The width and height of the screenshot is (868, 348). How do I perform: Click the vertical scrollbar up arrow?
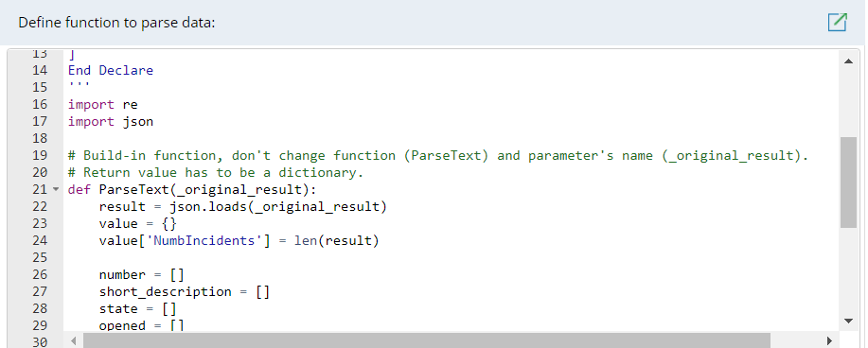848,61
